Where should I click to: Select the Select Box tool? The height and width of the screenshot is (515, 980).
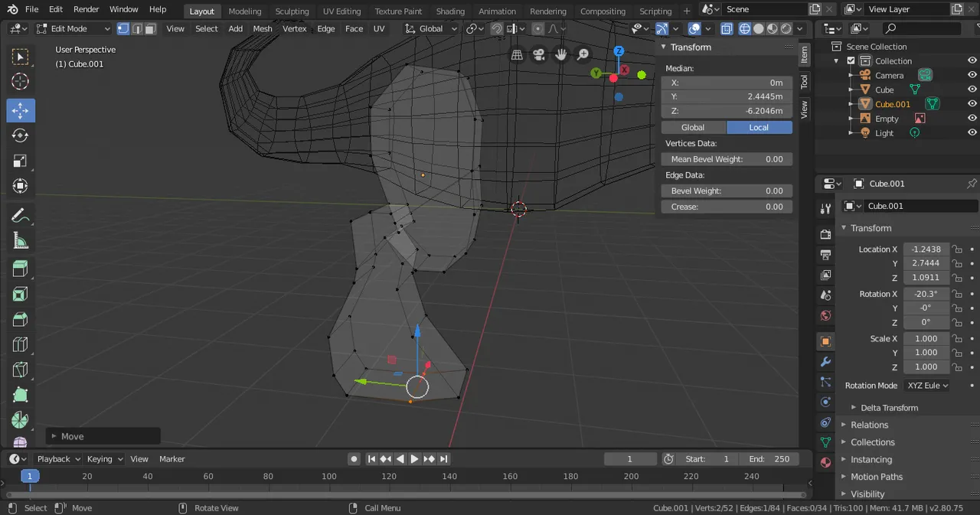click(x=21, y=57)
